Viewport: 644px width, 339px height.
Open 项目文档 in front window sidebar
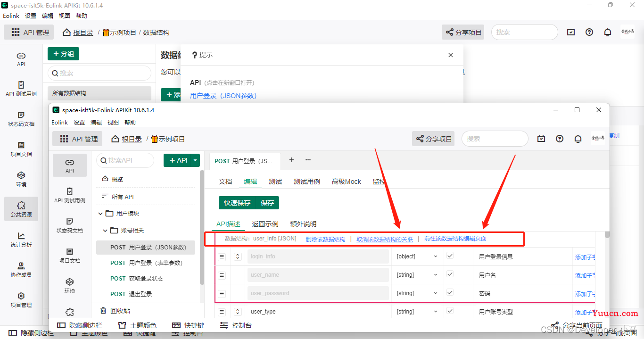click(x=70, y=256)
